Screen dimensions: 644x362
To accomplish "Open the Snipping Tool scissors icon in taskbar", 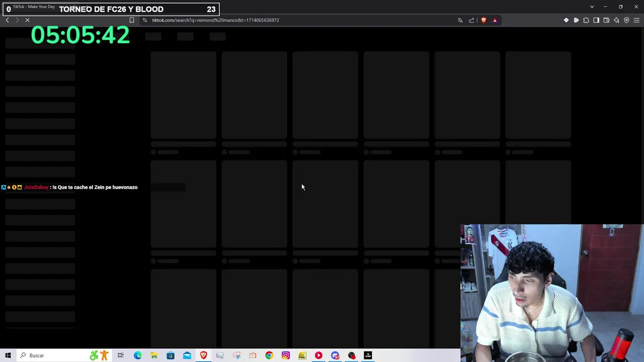I will [236, 355].
